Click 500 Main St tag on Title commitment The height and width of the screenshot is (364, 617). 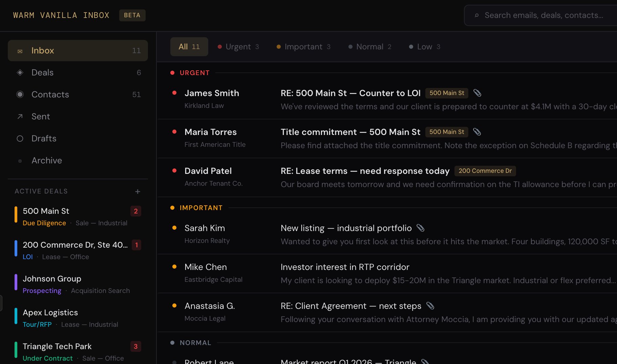(447, 132)
